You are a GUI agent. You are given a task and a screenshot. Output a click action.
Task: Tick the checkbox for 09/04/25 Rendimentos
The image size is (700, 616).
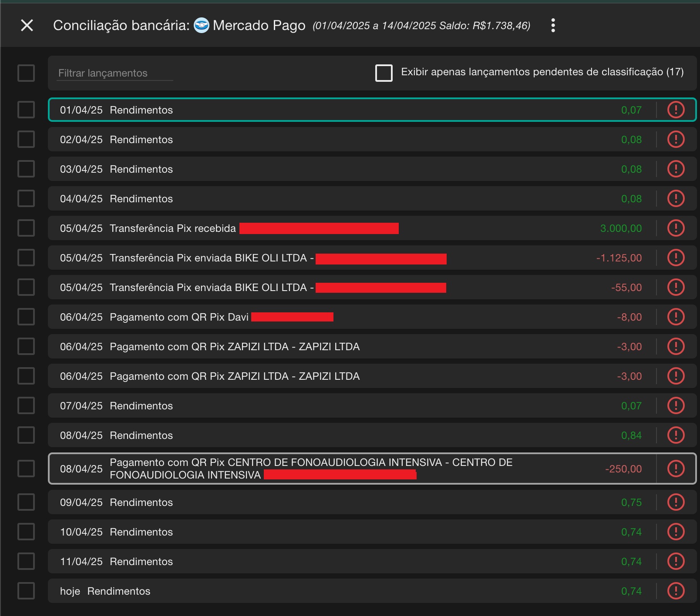click(x=26, y=502)
